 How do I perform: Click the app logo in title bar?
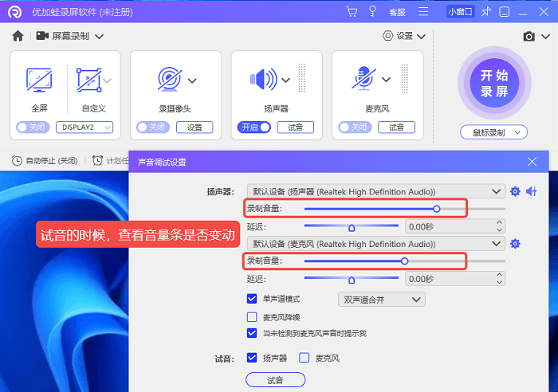(x=14, y=12)
